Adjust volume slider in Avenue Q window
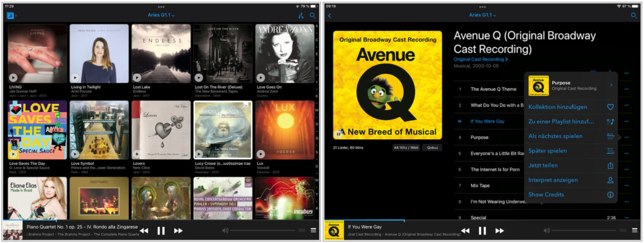Image resolution: width=644 pixels, height=243 pixels. pos(584,230)
